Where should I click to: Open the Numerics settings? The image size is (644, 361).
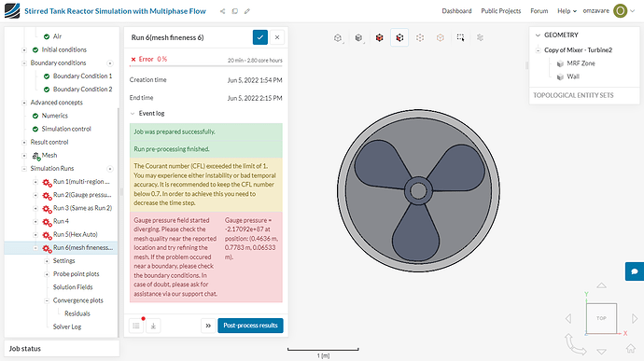[x=55, y=116]
